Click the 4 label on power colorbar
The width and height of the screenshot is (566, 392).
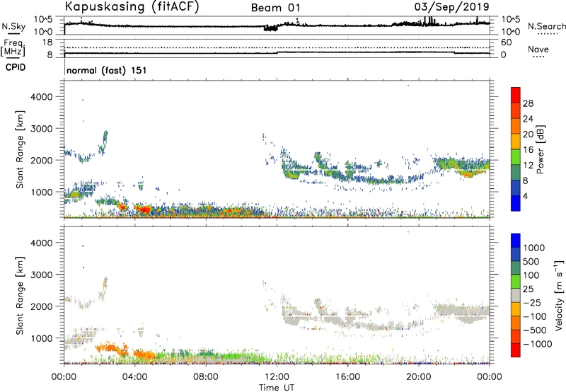[x=526, y=196]
